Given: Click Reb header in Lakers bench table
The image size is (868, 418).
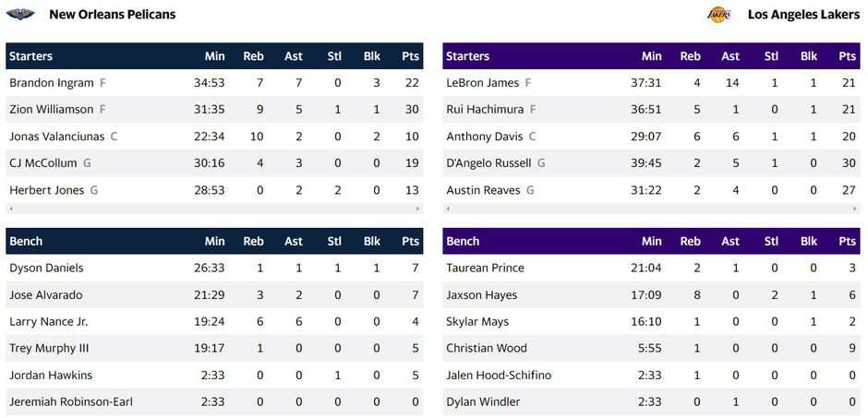Looking at the screenshot, I should 690,241.
